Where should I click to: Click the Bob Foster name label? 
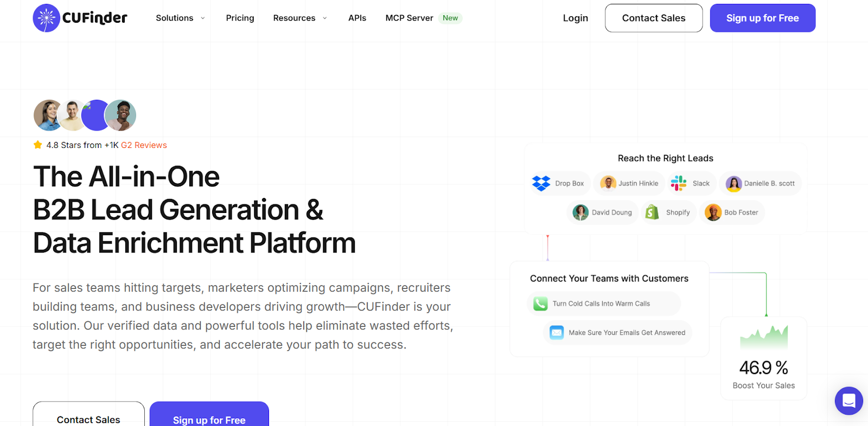point(741,212)
